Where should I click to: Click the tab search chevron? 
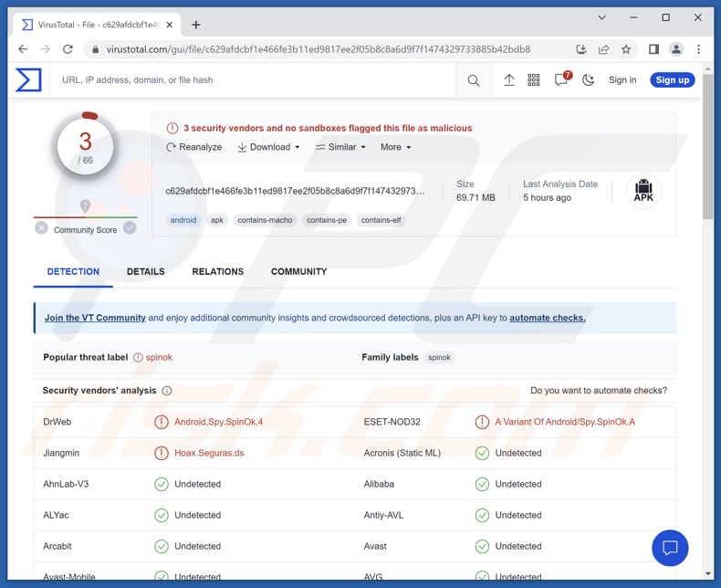602,17
